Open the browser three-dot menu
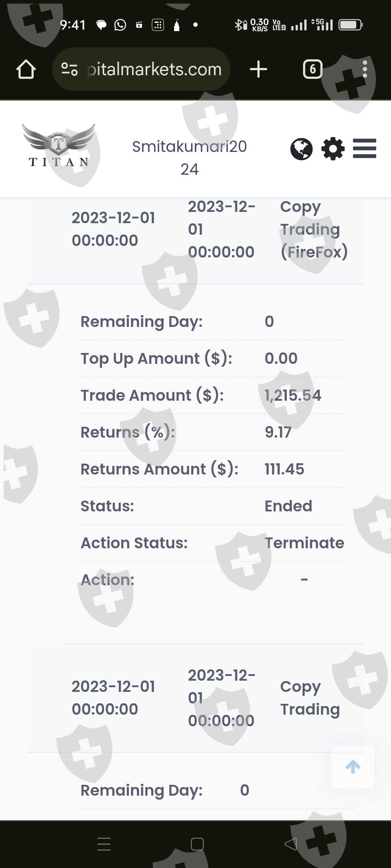Image resolution: width=391 pixels, height=868 pixels. (x=365, y=69)
